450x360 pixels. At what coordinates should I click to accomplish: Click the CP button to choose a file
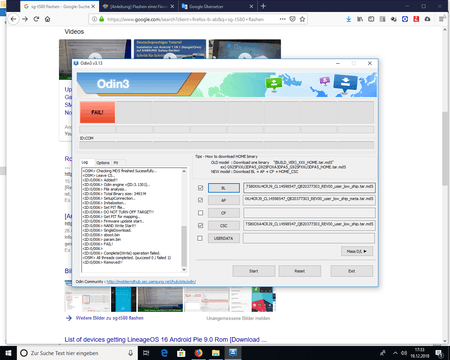point(224,213)
